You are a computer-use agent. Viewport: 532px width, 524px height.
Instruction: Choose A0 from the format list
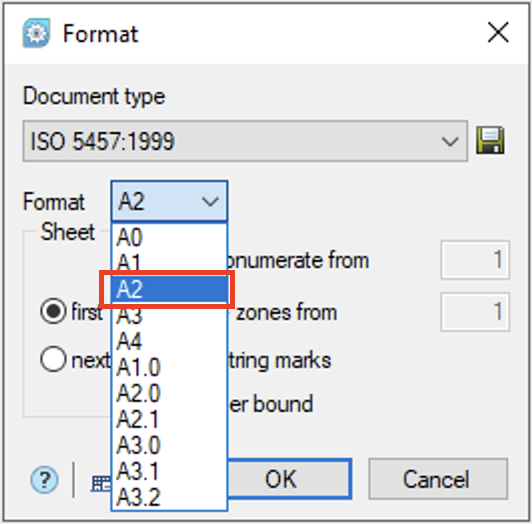pos(169,237)
